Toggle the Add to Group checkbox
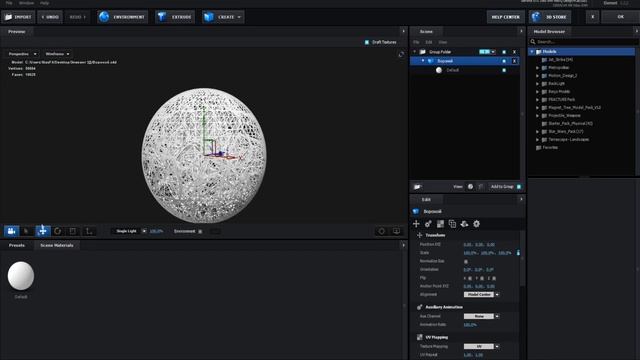The width and height of the screenshot is (640, 360). point(519,187)
